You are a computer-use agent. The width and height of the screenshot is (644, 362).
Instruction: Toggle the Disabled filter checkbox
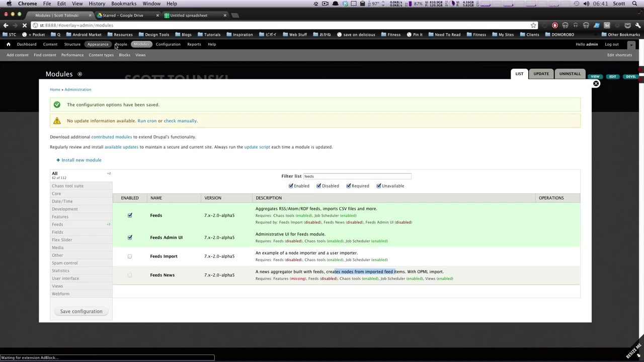[318, 186]
